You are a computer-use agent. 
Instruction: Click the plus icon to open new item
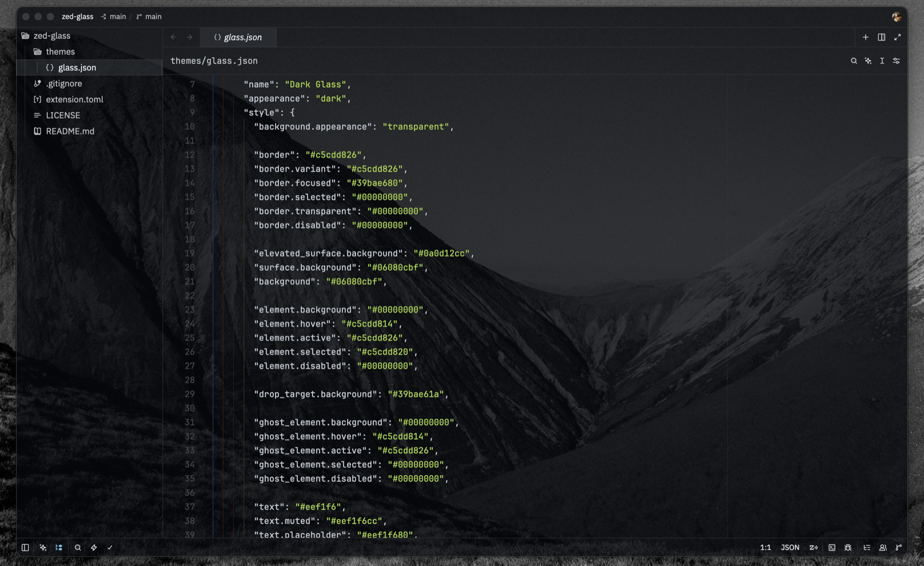coord(866,37)
